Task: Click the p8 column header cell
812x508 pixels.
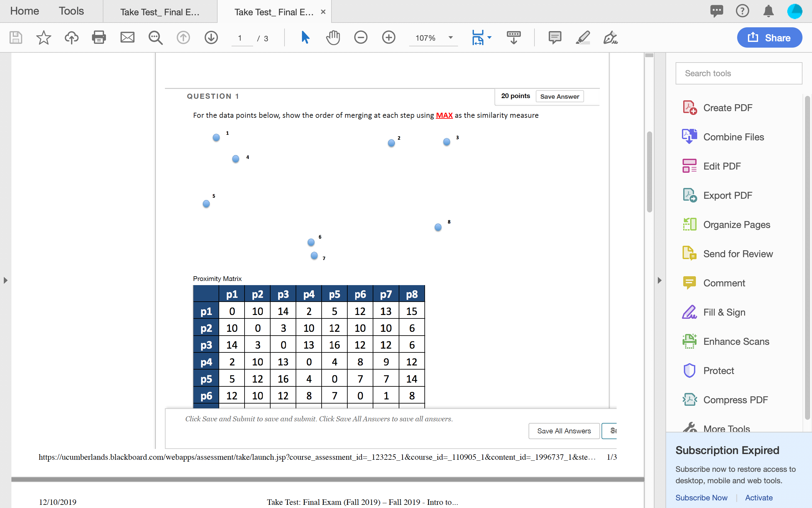Action: [x=412, y=294]
